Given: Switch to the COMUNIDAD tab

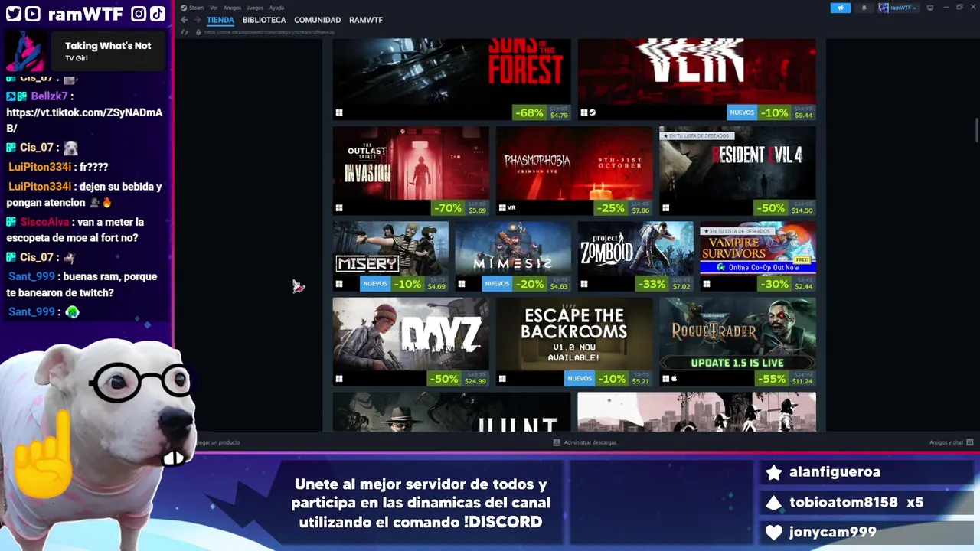Looking at the screenshot, I should [318, 20].
